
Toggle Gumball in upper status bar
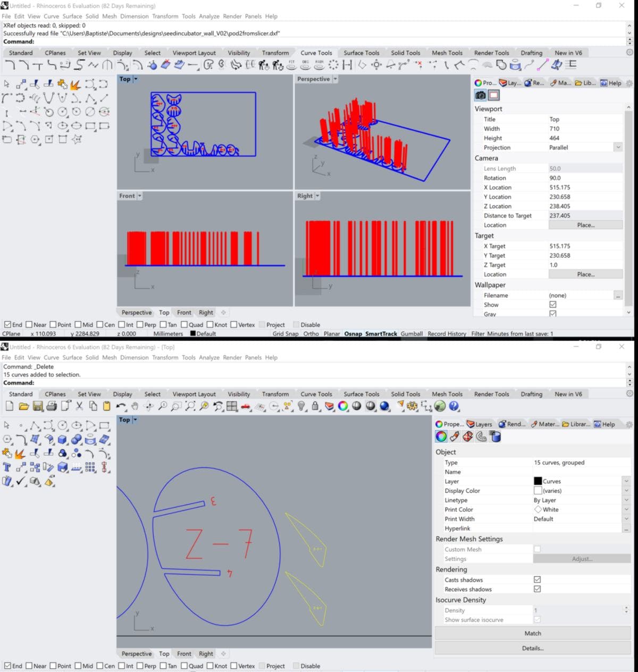pos(412,334)
